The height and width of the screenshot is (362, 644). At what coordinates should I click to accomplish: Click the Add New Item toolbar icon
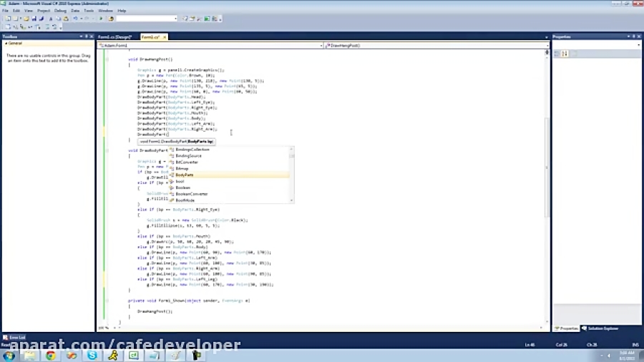click(16, 19)
